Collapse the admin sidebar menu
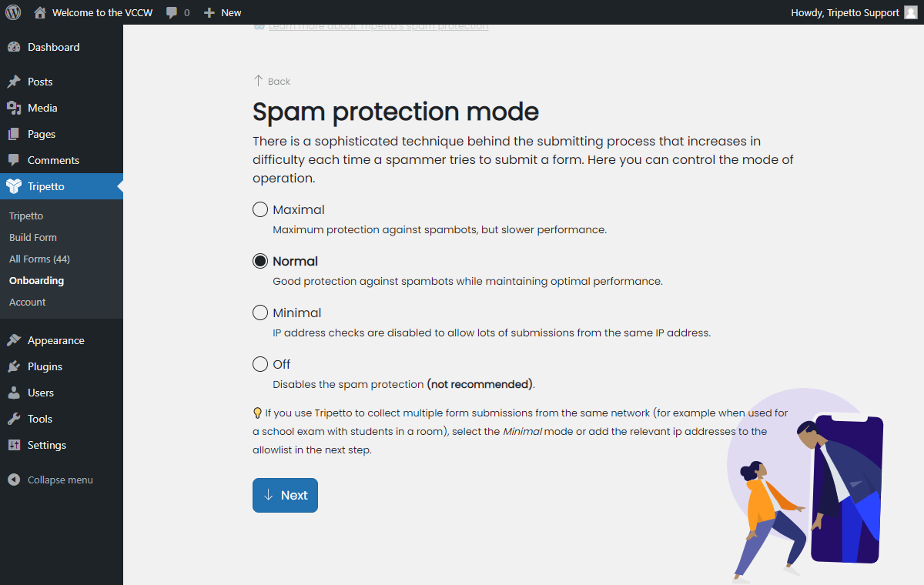 pos(62,480)
